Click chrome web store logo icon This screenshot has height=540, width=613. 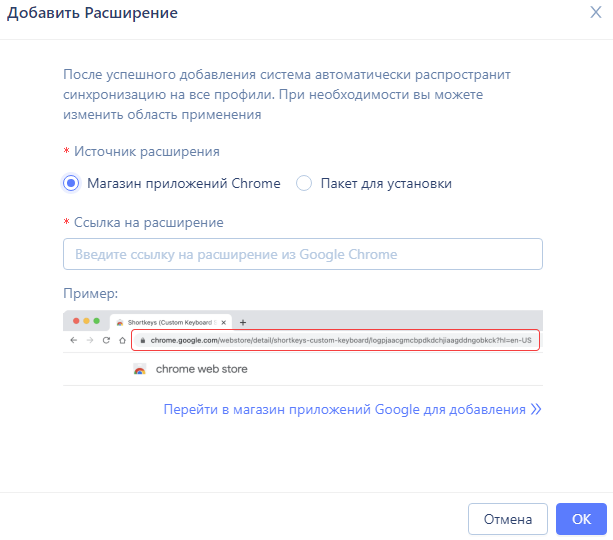pyautogui.click(x=140, y=369)
